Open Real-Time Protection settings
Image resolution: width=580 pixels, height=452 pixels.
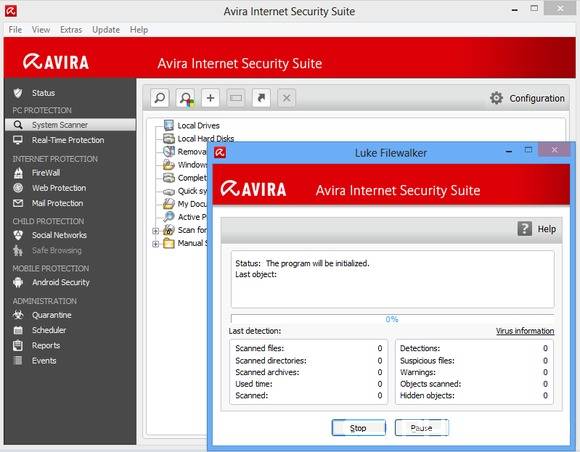[x=68, y=140]
